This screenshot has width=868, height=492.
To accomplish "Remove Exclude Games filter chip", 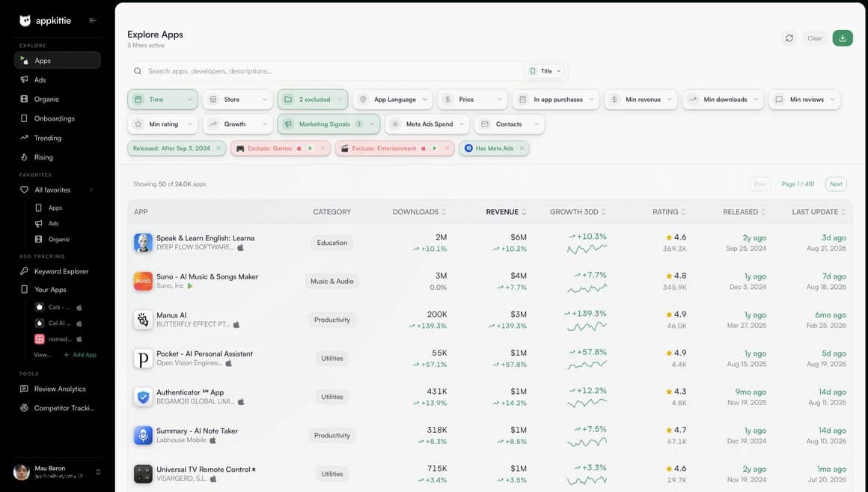I will [x=323, y=148].
